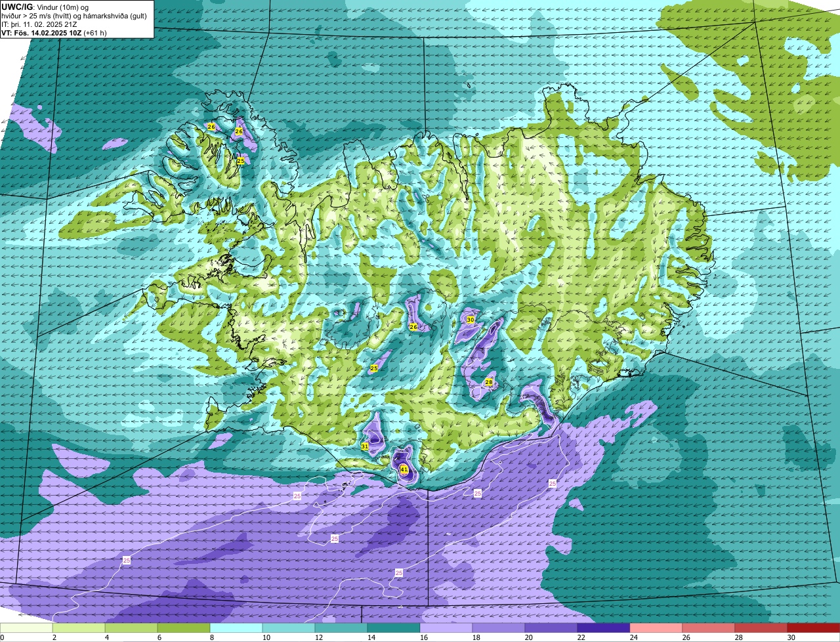This screenshot has width=840, height=642.
Task: Click the legend swatch between 20 and 22
Action: pyautogui.click(x=551, y=628)
